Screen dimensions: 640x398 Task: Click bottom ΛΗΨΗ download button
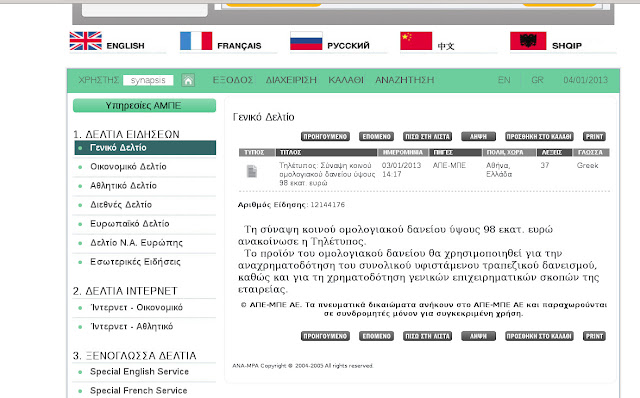(x=478, y=336)
